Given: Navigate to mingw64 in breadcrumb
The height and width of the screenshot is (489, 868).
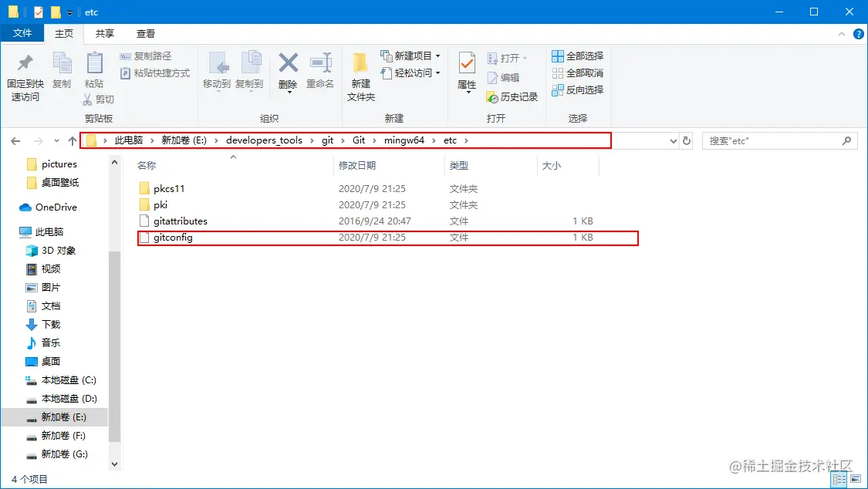Looking at the screenshot, I should tap(404, 140).
